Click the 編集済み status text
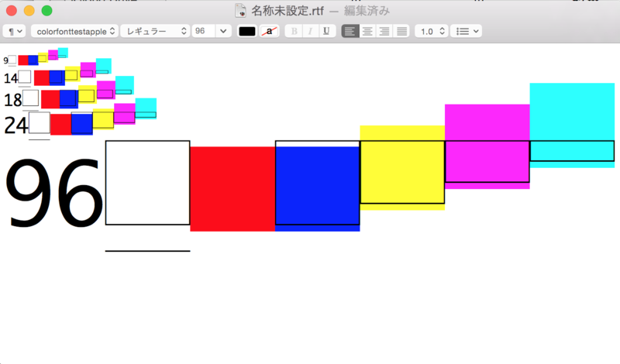 tap(367, 11)
